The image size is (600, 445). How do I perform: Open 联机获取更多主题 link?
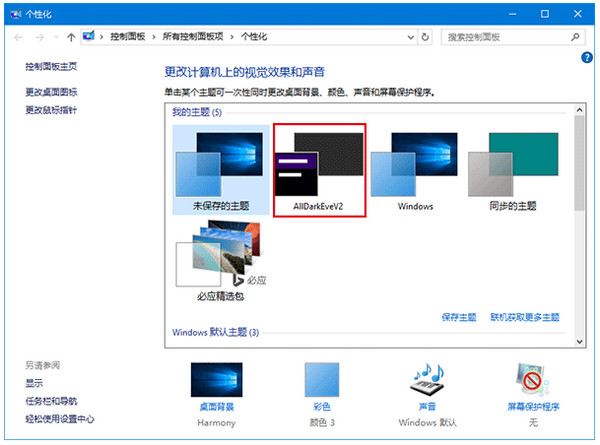[x=525, y=317]
